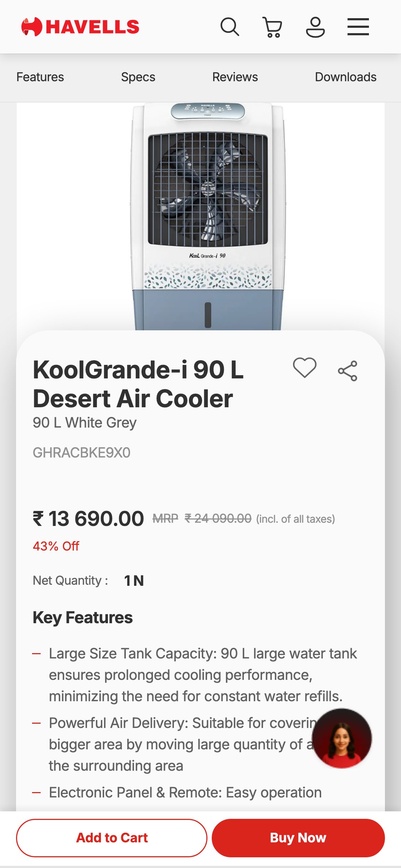Switch to the Features tab

point(40,77)
